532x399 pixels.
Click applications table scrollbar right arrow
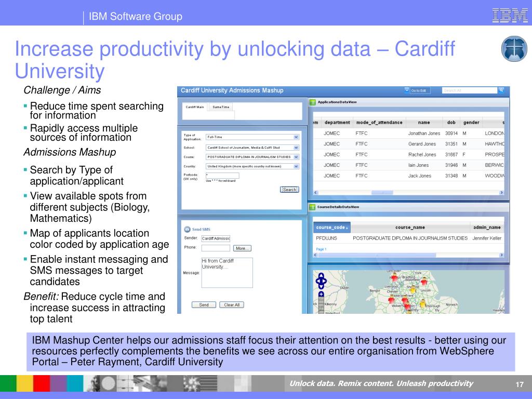501,192
